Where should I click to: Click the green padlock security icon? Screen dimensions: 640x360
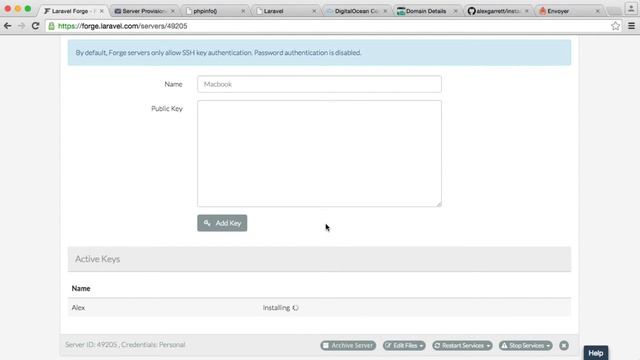[51, 26]
